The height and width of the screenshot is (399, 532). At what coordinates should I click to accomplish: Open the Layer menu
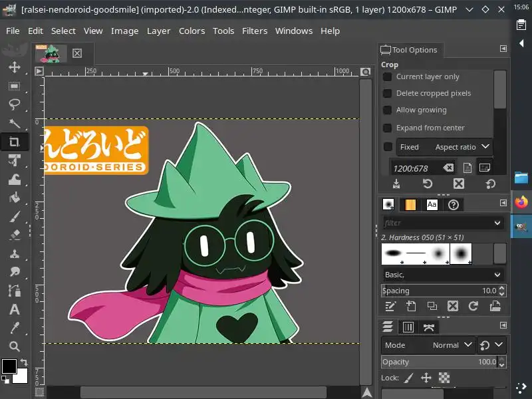(158, 31)
